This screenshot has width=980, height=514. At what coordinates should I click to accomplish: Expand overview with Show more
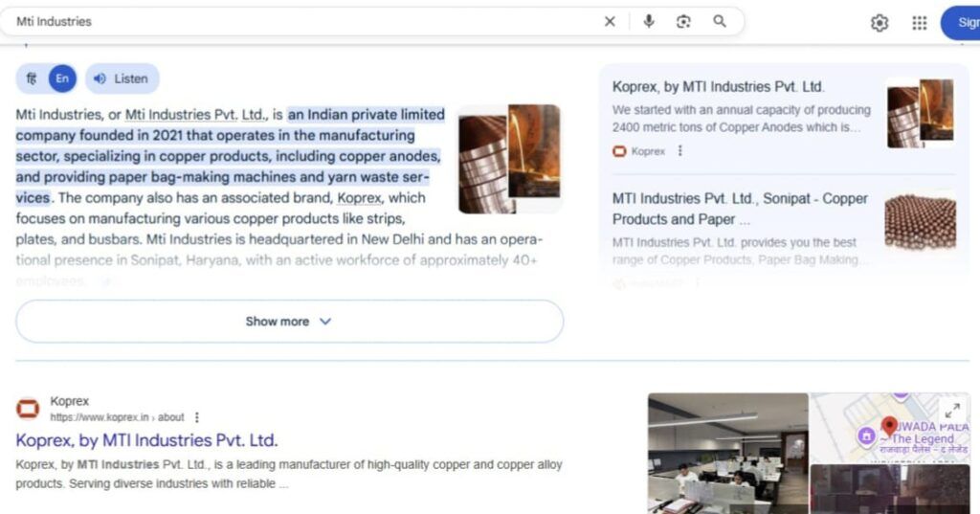(289, 322)
